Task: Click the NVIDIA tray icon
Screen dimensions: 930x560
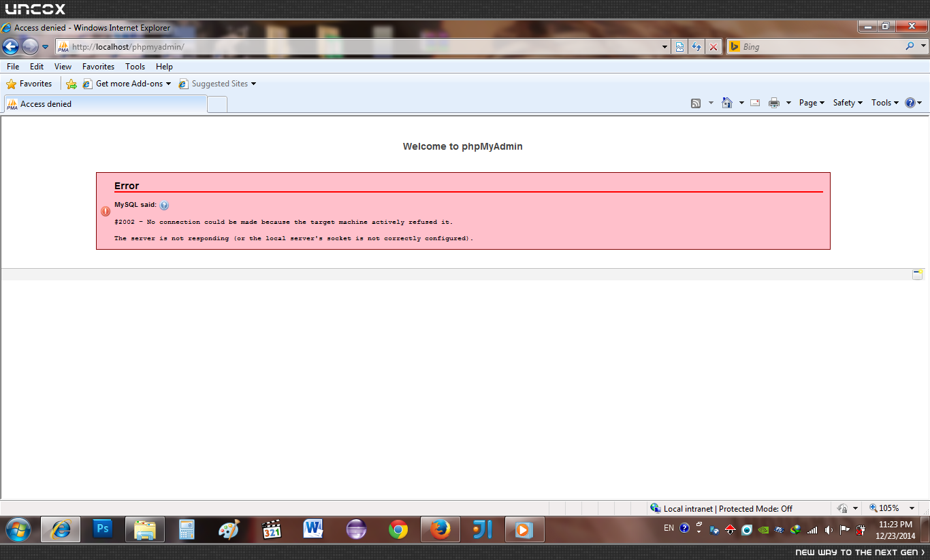Action: (764, 529)
